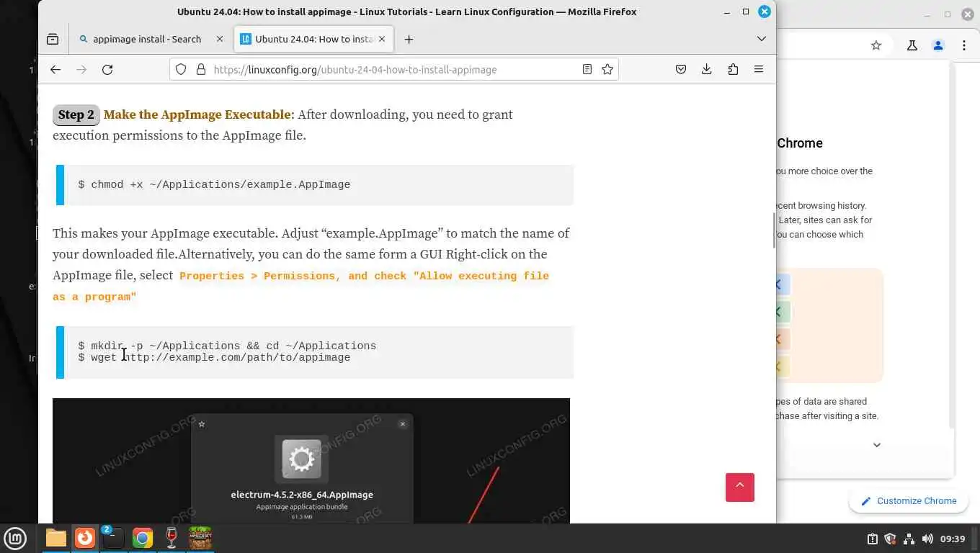Open Chrome Labs flask icon
Image resolution: width=980 pixels, height=553 pixels.
(912, 45)
